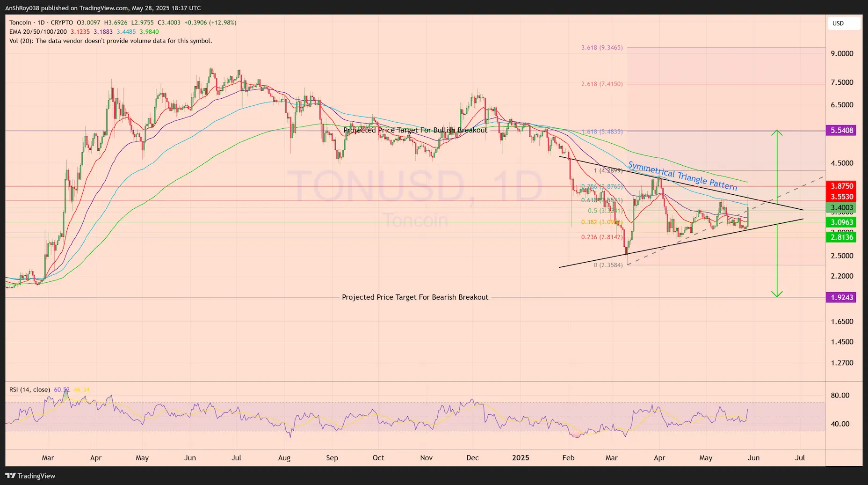
Task: Select the purple 1.9243 bearish target label
Action: 842,297
